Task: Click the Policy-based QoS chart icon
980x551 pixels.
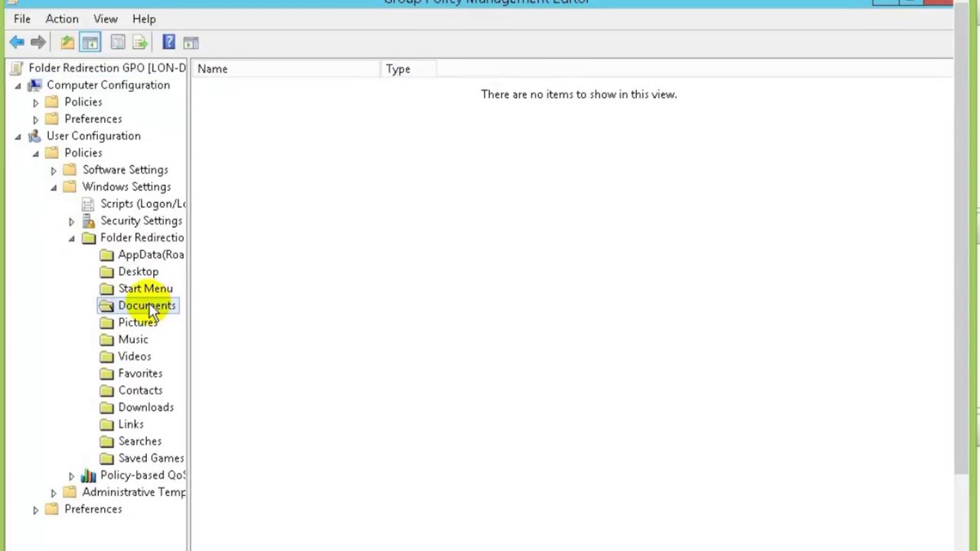Action: tap(88, 475)
